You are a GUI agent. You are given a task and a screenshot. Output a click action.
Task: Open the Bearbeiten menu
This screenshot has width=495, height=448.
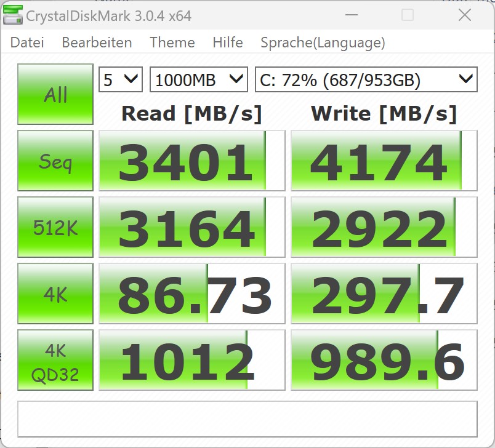point(97,42)
